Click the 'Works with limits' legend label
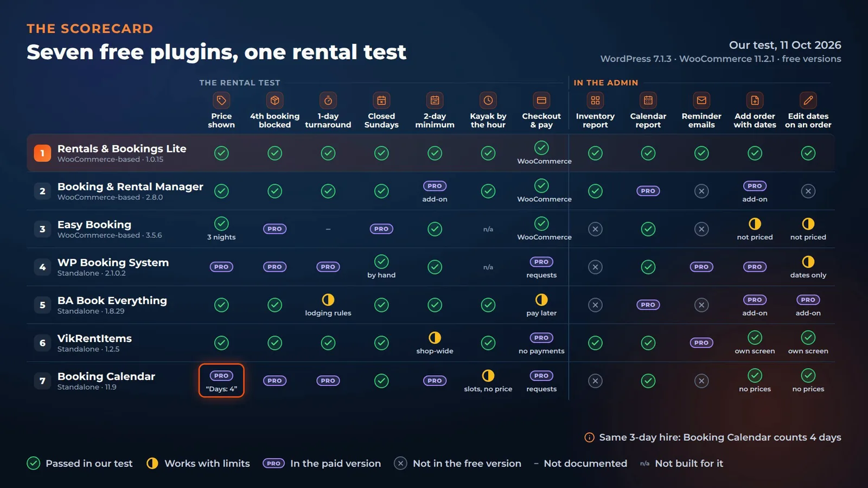868x488 pixels. click(207, 463)
